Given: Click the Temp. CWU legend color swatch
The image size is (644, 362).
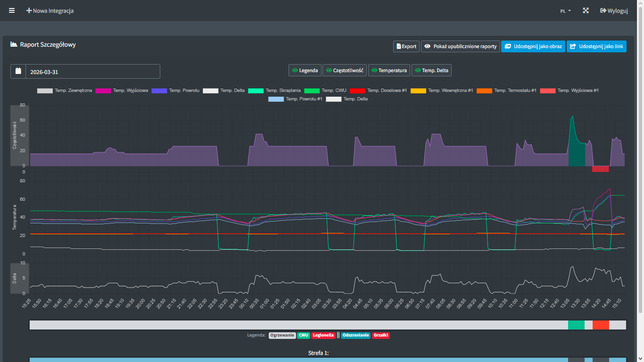Looking at the screenshot, I should pyautogui.click(x=312, y=90).
